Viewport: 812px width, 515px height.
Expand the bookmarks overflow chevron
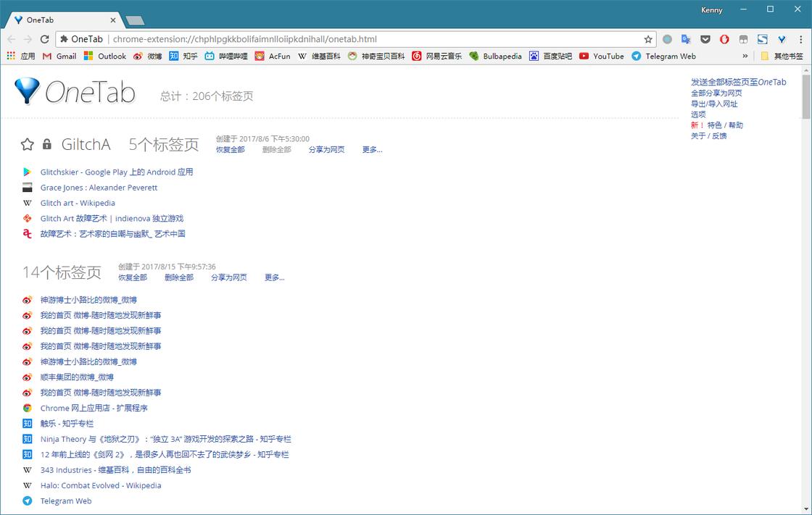[x=745, y=56]
